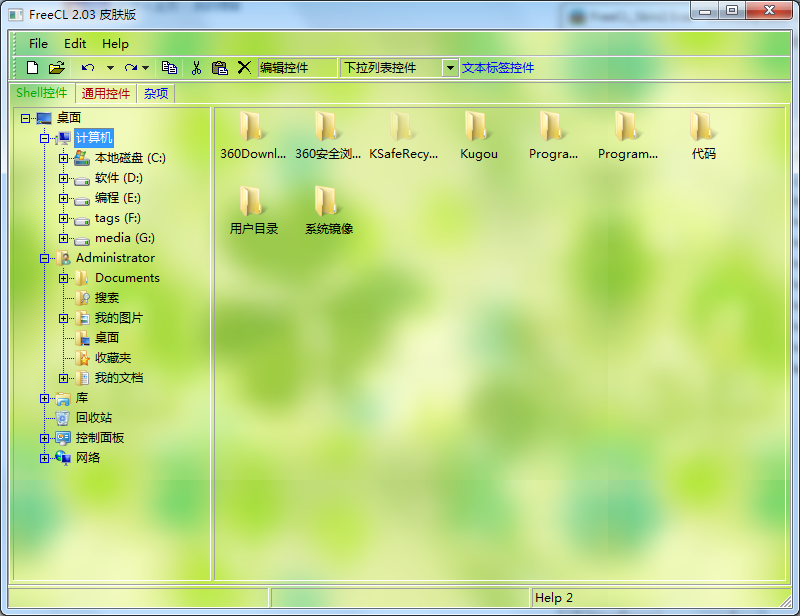Switch to the 杂项 tab

click(156, 93)
